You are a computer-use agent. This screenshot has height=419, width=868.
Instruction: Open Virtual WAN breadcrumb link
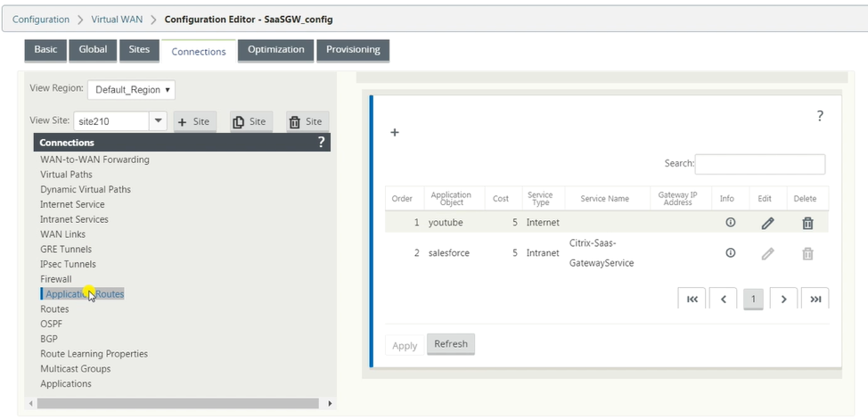[117, 20]
